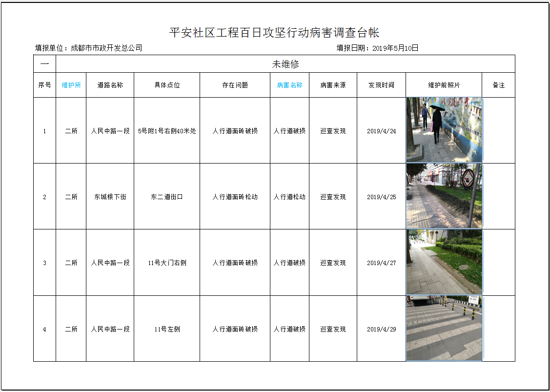The width and height of the screenshot is (550, 392).
Task: Click the blue 病害名称 column header
Action: 289,85
